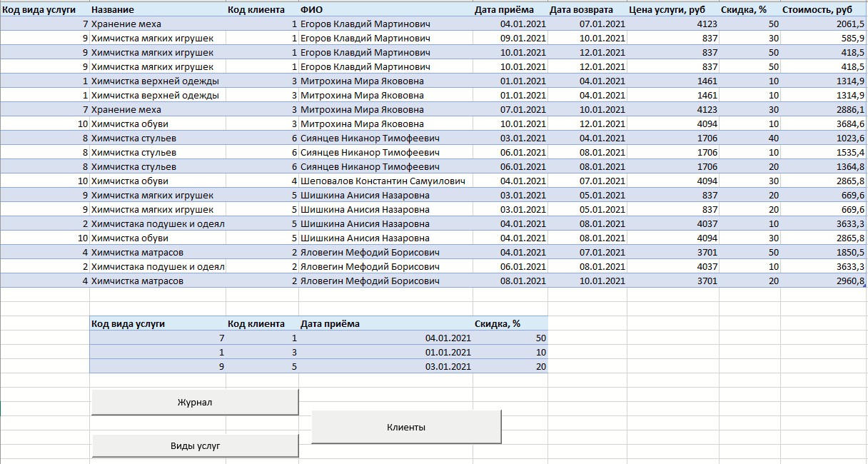868x464 pixels.
Task: Select Скидка, % header in main table
Action: point(750,10)
